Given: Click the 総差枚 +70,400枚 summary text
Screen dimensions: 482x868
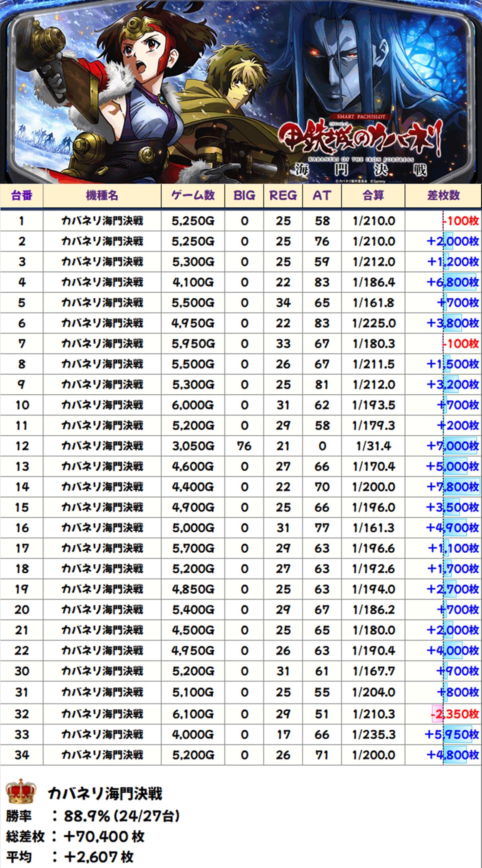Looking at the screenshot, I should (x=75, y=836).
